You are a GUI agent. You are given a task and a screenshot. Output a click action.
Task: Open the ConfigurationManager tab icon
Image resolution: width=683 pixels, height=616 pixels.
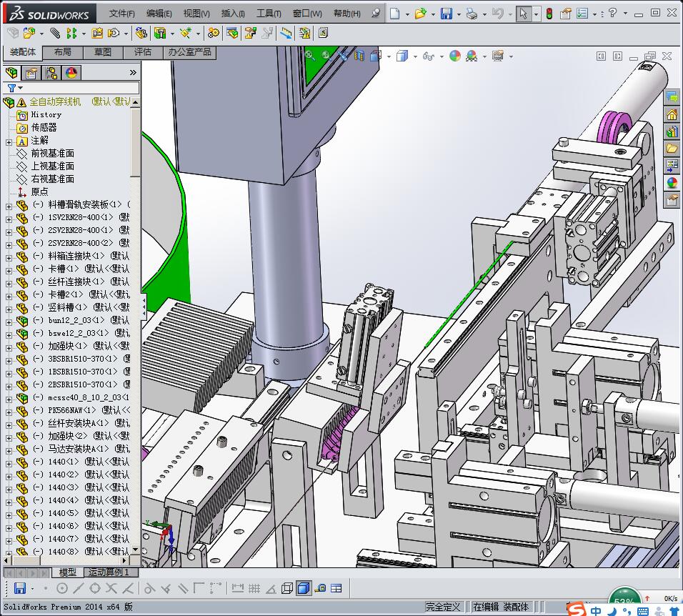click(x=51, y=73)
